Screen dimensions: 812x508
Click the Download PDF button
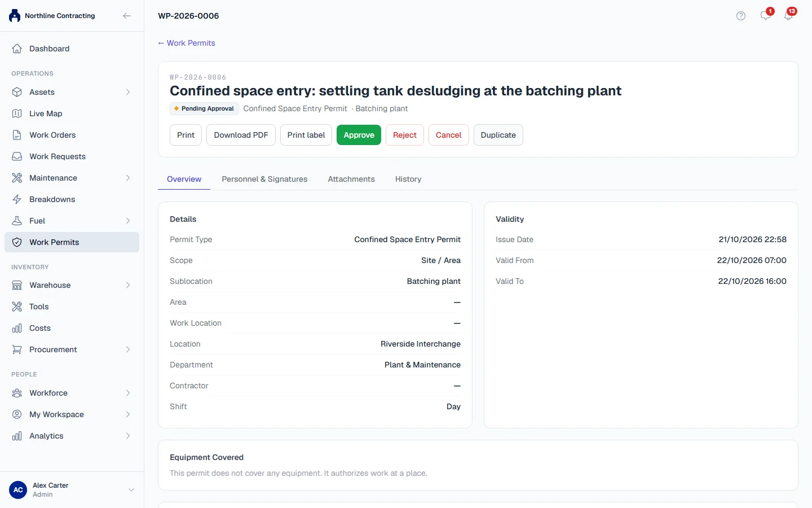click(241, 135)
